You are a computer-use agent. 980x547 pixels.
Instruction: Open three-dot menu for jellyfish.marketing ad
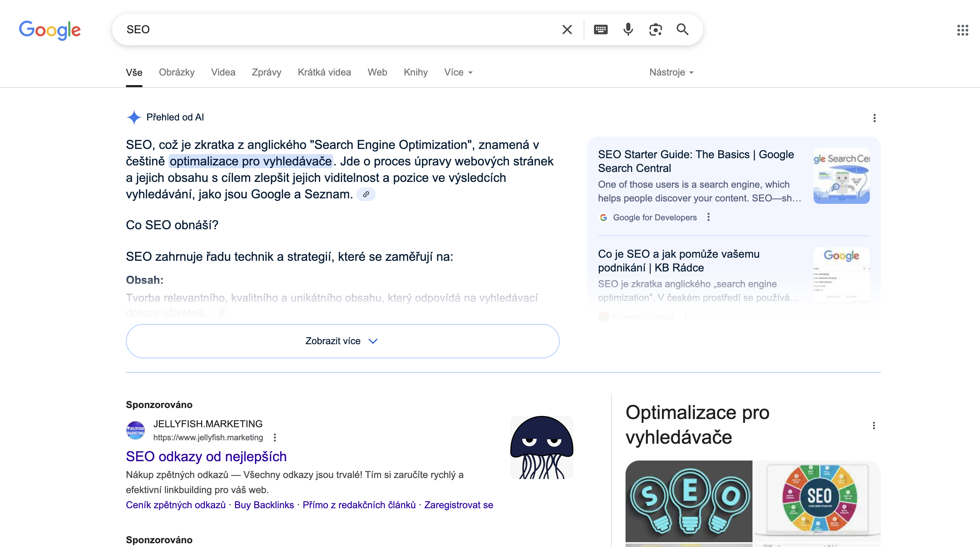tap(275, 438)
